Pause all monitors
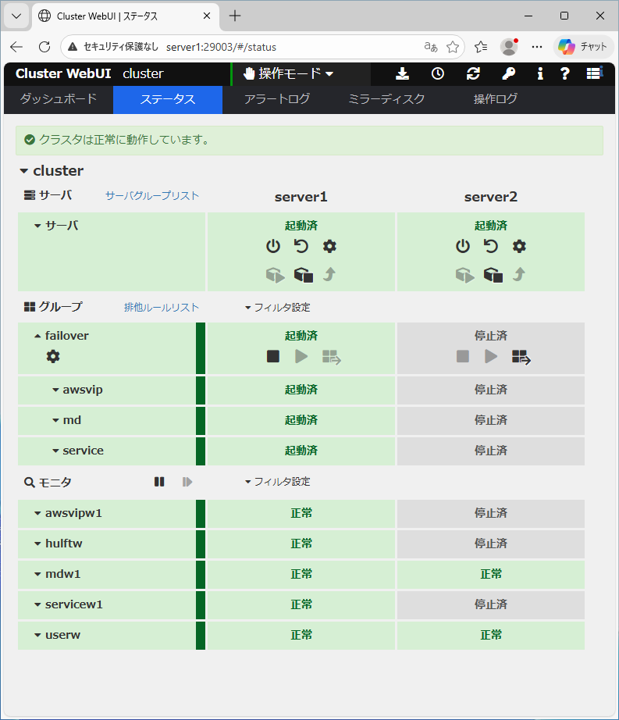 (159, 482)
